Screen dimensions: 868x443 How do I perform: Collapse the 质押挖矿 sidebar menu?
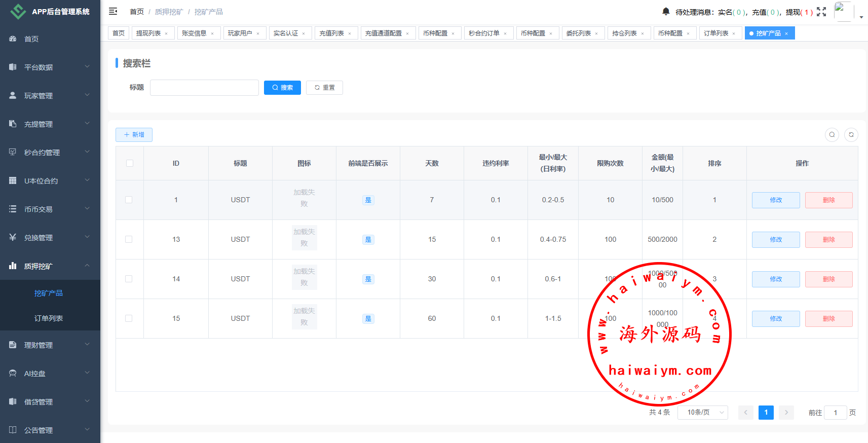coord(50,266)
